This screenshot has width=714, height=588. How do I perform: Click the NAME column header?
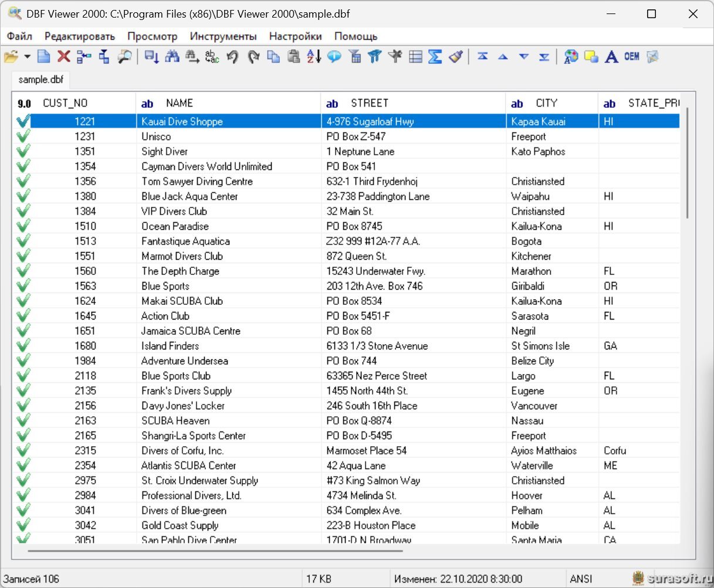point(180,103)
